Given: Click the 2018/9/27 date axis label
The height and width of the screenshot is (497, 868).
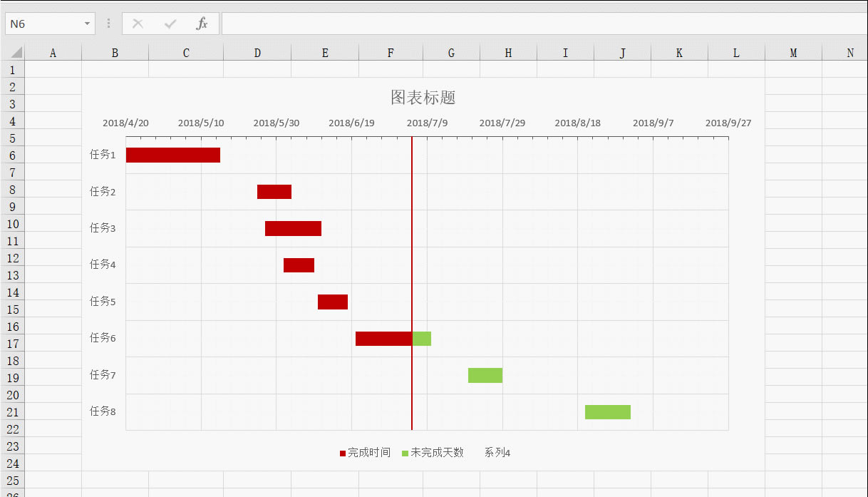Looking at the screenshot, I should [x=728, y=123].
